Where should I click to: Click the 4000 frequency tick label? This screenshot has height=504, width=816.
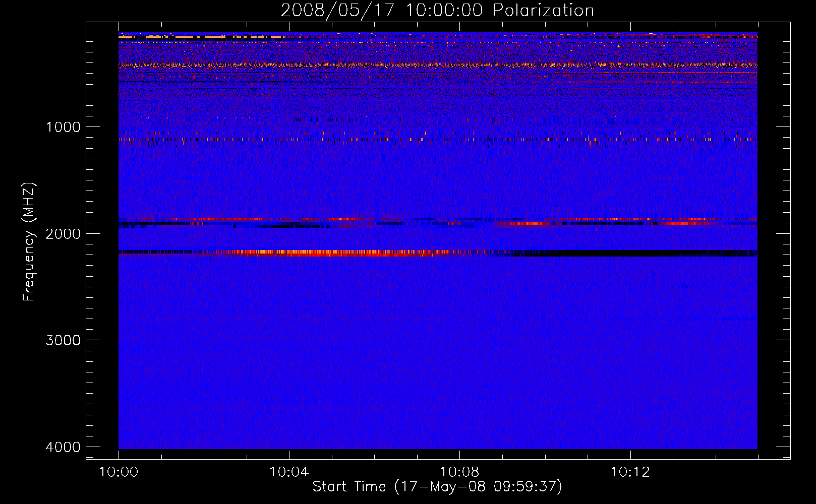[63, 447]
